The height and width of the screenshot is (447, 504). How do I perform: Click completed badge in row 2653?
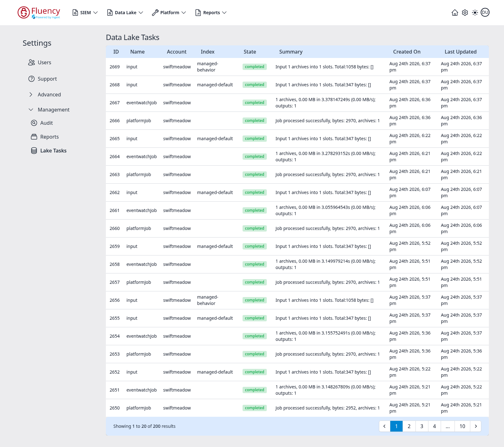point(255,354)
